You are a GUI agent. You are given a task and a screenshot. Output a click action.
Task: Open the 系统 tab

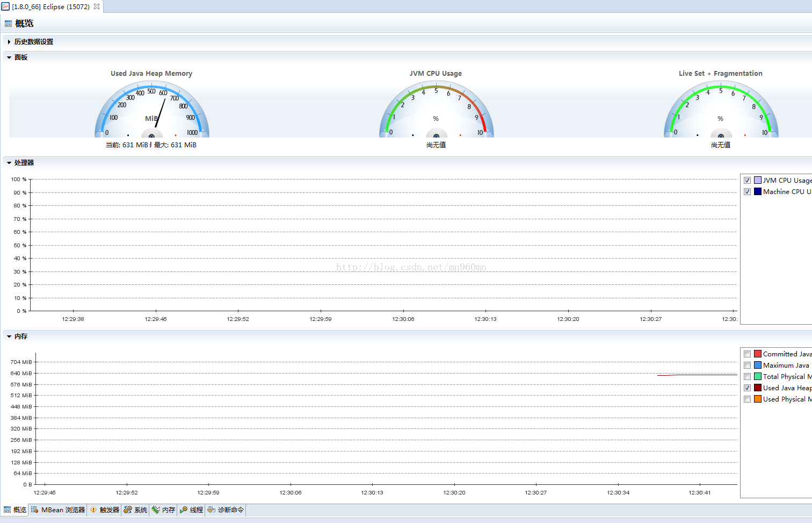pyautogui.click(x=135, y=510)
